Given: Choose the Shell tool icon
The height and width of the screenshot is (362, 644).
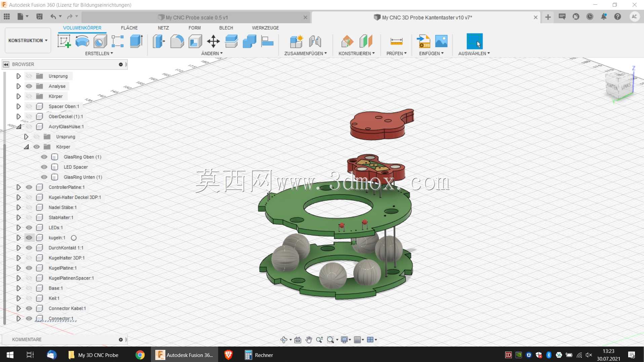Looking at the screenshot, I should tap(195, 41).
